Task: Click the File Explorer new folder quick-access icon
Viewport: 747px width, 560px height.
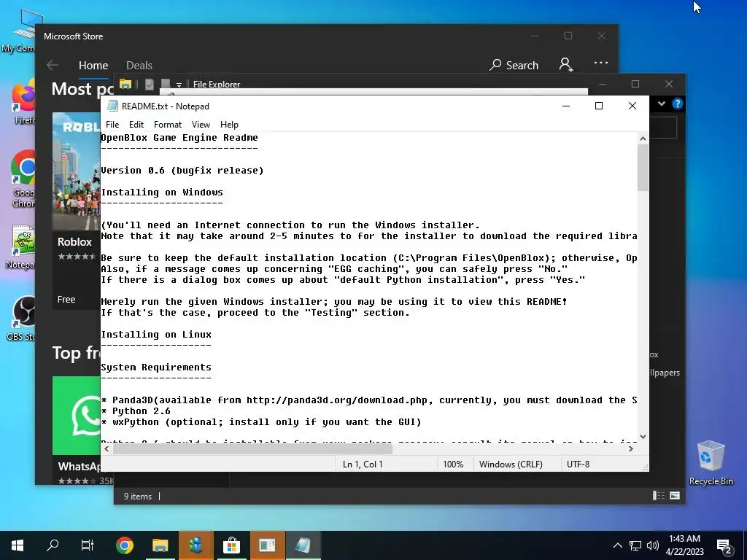Action: [166, 85]
